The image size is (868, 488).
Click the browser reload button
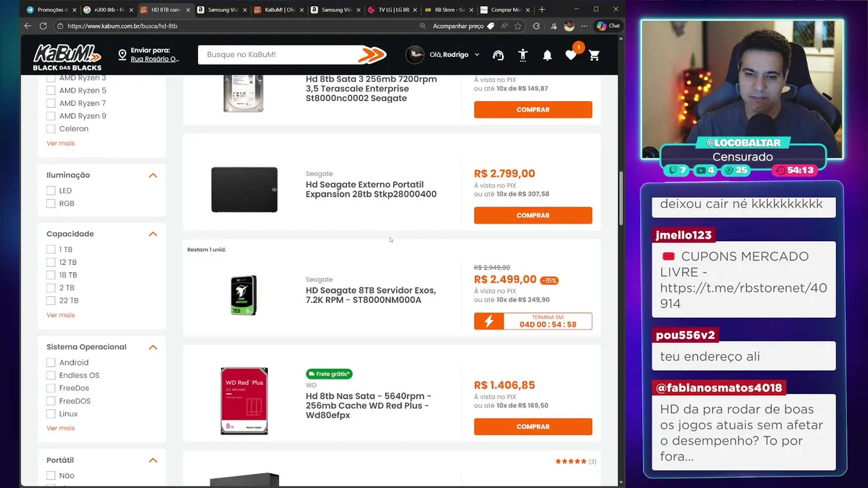43,26
